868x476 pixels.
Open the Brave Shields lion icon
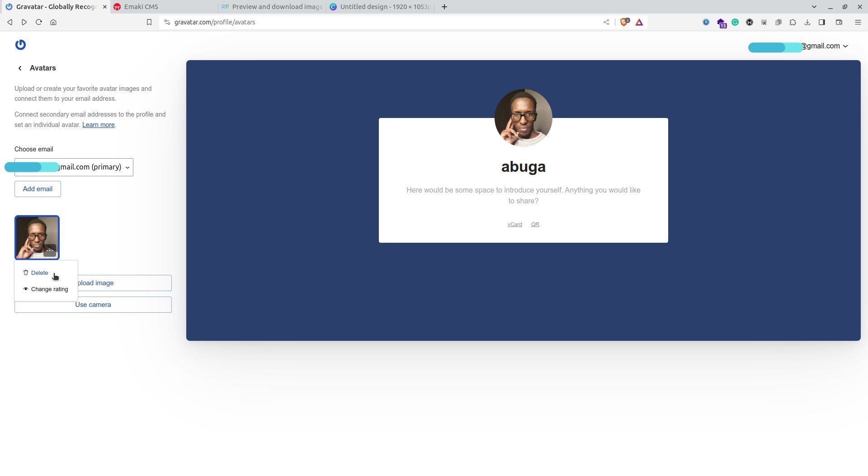[624, 22]
